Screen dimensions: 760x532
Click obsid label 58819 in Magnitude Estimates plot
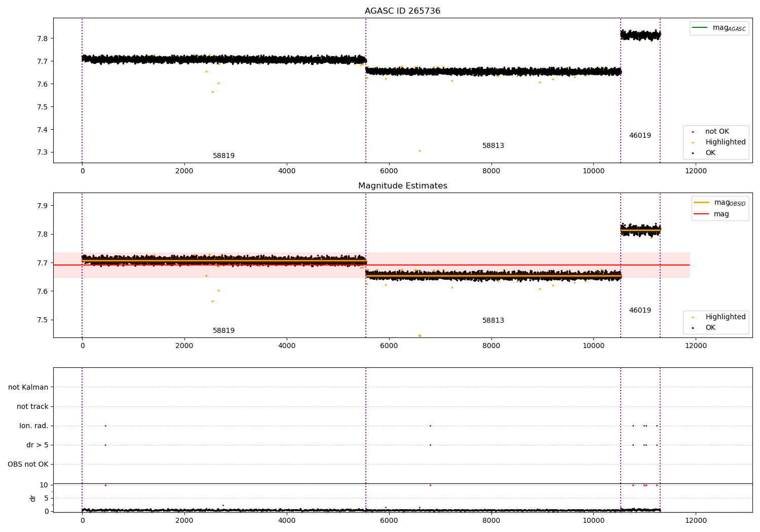click(223, 331)
